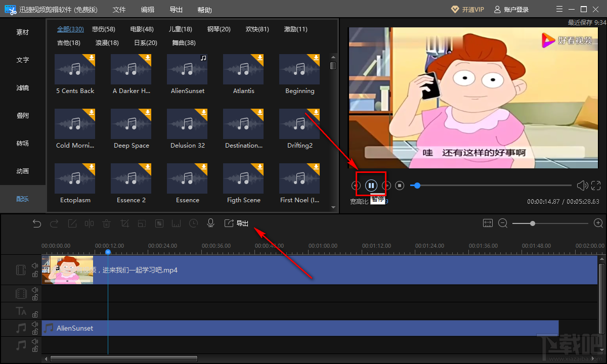This screenshot has height=364, width=607.
Task: Mute the AlienSunset music track
Action: [x=35, y=325]
